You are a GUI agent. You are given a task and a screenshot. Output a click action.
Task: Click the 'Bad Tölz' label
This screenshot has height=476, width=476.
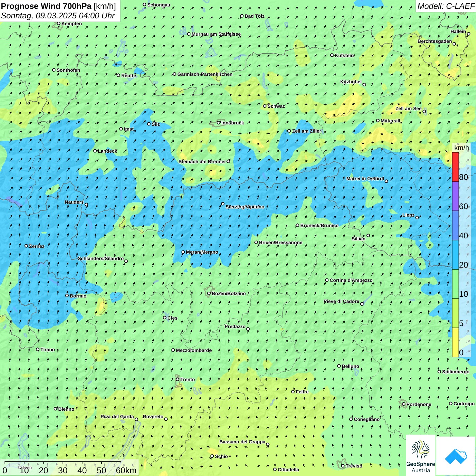pos(254,16)
